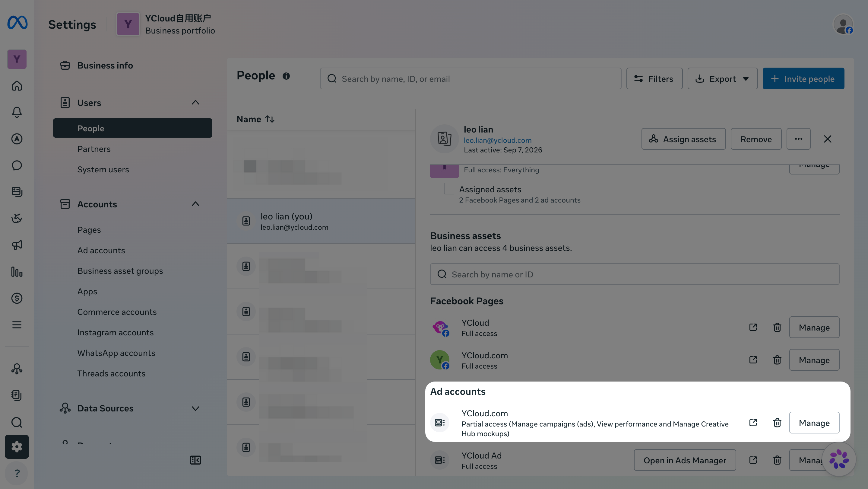The width and height of the screenshot is (868, 489).
Task: Open WhatsApp accounts menu item
Action: [x=116, y=353]
